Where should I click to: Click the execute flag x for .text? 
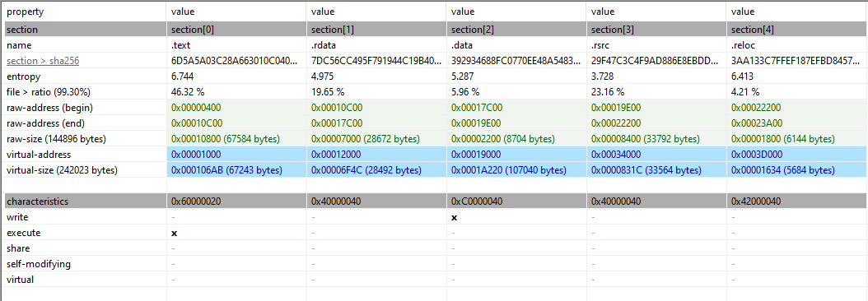point(174,233)
